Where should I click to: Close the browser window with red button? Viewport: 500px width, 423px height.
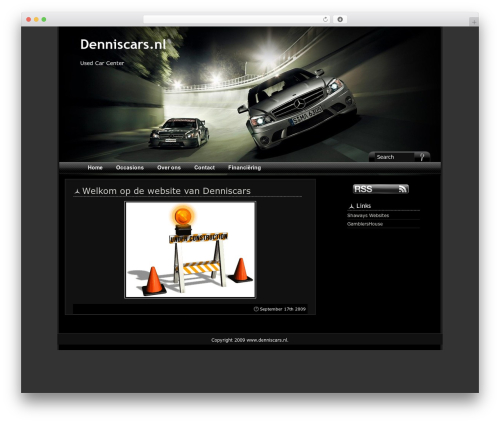click(29, 19)
